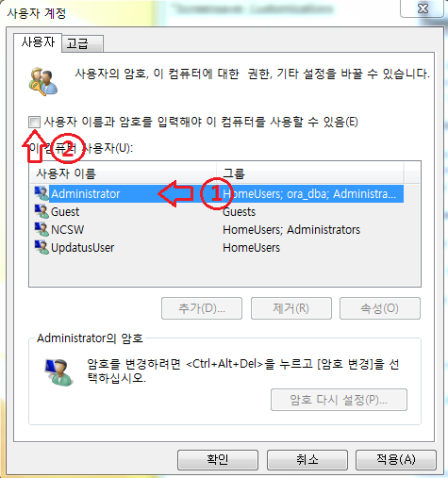
Task: Click the 추가(D)... button
Action: pos(202,308)
